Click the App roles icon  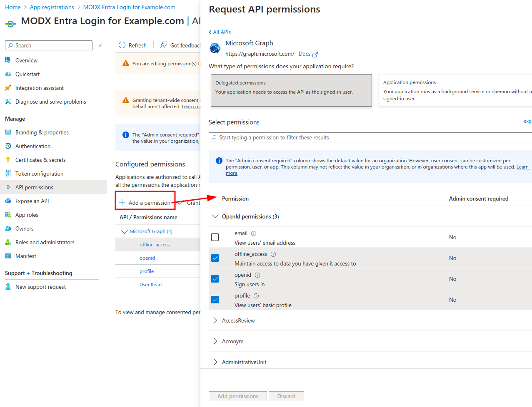point(8,215)
